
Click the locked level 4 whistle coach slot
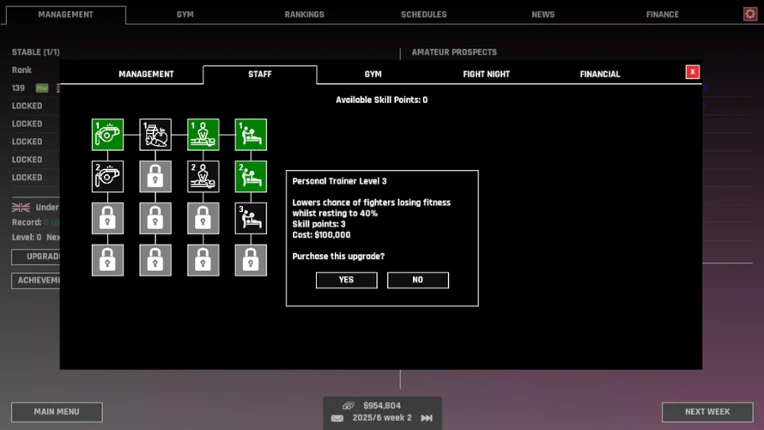(108, 260)
